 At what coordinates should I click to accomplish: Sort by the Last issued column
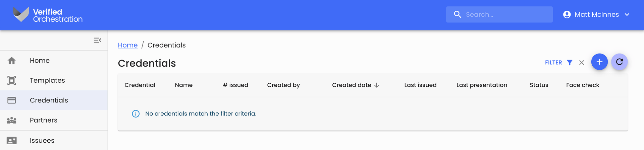point(420,85)
